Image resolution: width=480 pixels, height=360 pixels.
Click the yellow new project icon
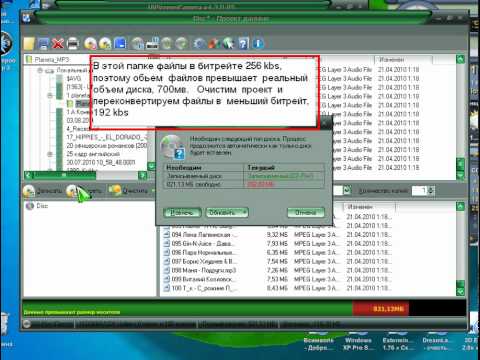29,44
